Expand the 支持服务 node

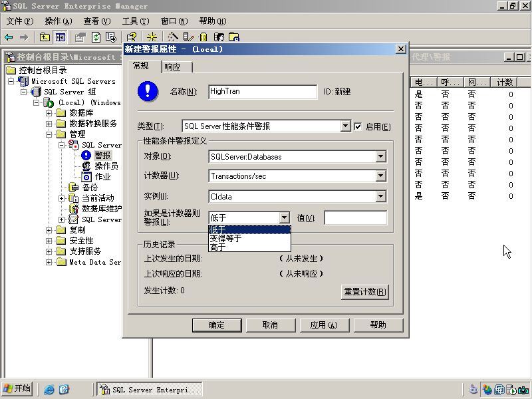click(x=49, y=251)
